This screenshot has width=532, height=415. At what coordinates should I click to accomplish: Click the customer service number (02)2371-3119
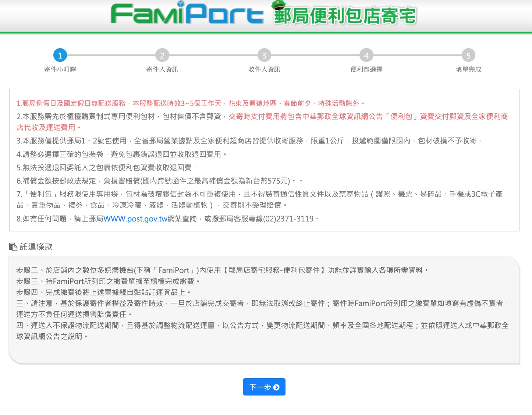[288, 219]
